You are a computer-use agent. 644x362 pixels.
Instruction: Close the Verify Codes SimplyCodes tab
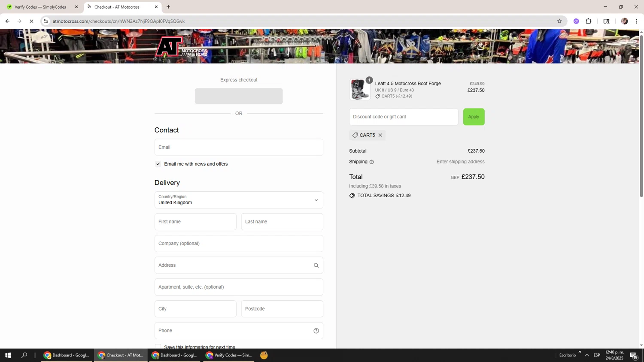tap(76, 7)
